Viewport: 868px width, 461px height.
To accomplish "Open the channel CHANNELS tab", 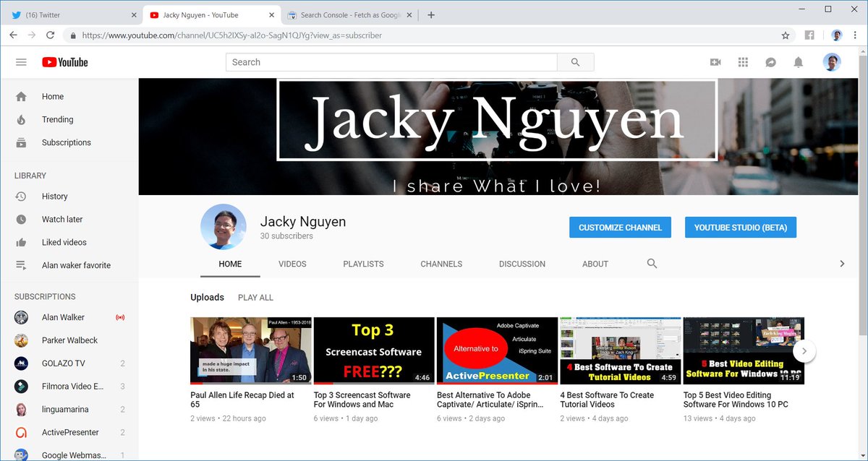I will coord(441,264).
